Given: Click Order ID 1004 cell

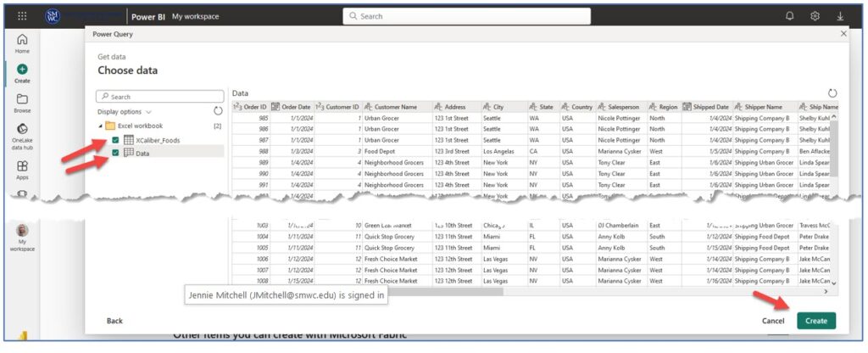Looking at the screenshot, I should coord(251,237).
